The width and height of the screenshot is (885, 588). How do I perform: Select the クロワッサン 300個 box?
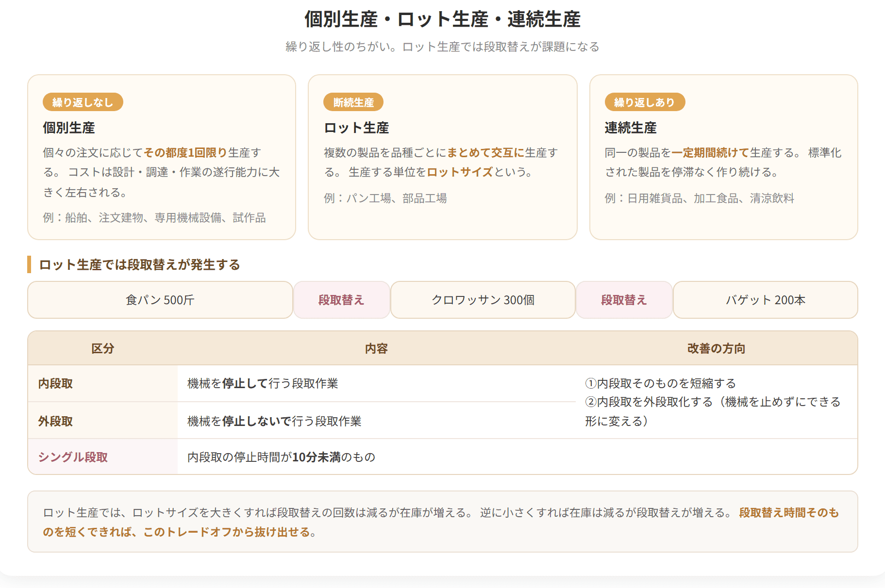(x=483, y=300)
